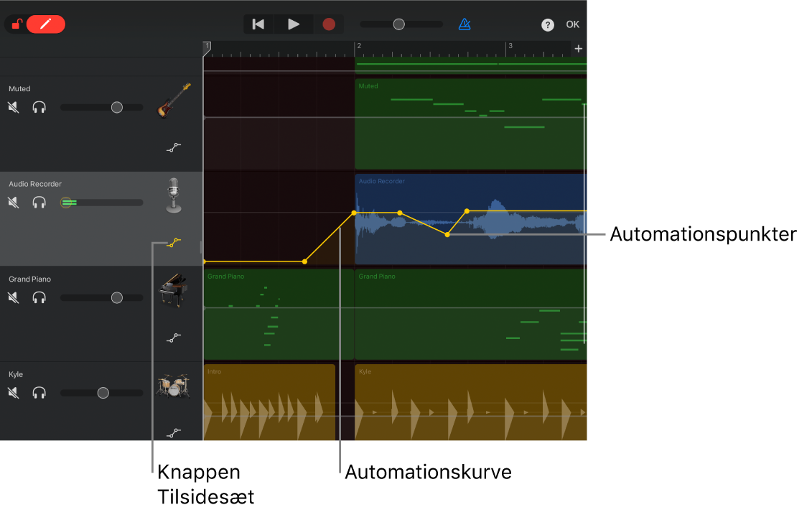
Task: Select the bass guitar instrument icon
Action: pos(174,101)
